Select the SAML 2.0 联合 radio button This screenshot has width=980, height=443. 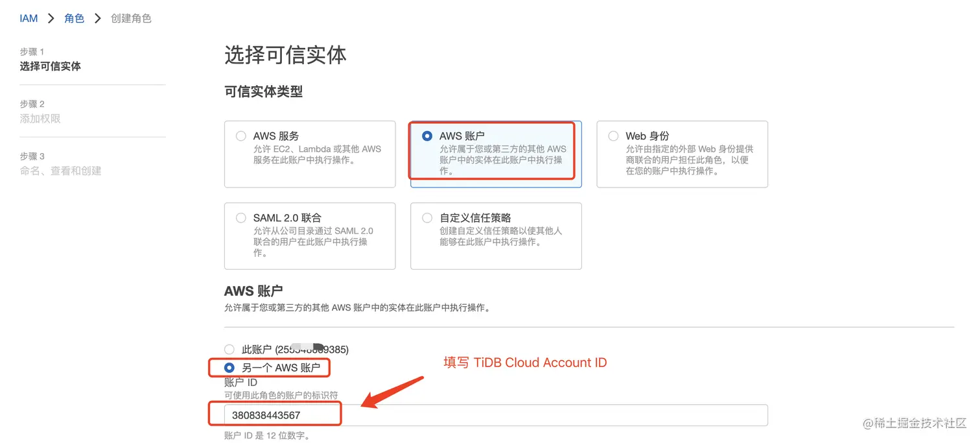click(241, 218)
